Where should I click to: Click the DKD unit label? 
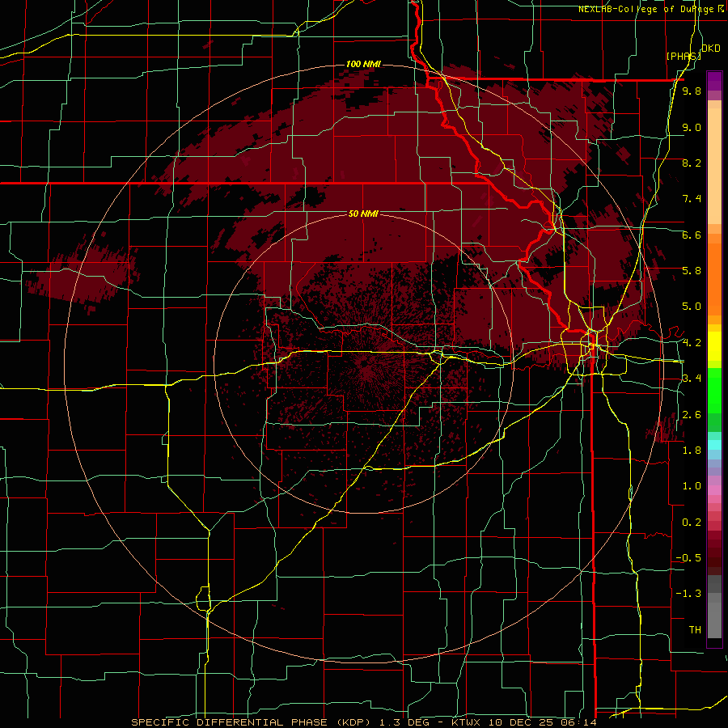pos(710,49)
